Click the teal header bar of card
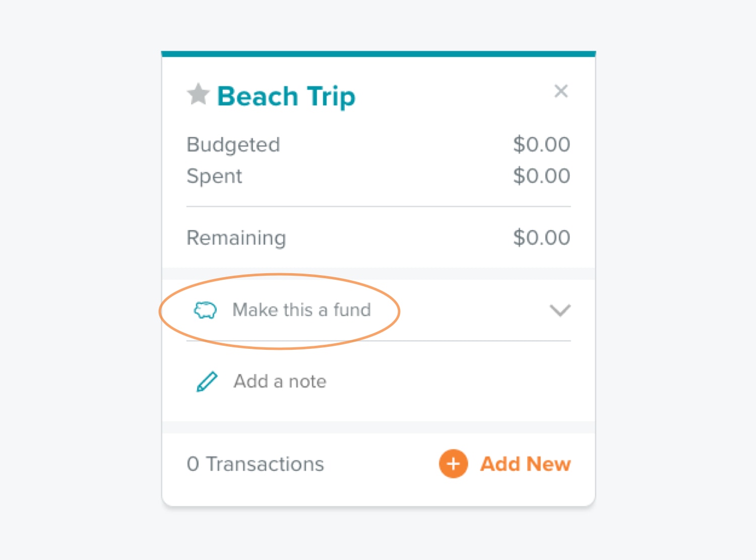Viewport: 756px width, 560px height. pyautogui.click(x=379, y=54)
